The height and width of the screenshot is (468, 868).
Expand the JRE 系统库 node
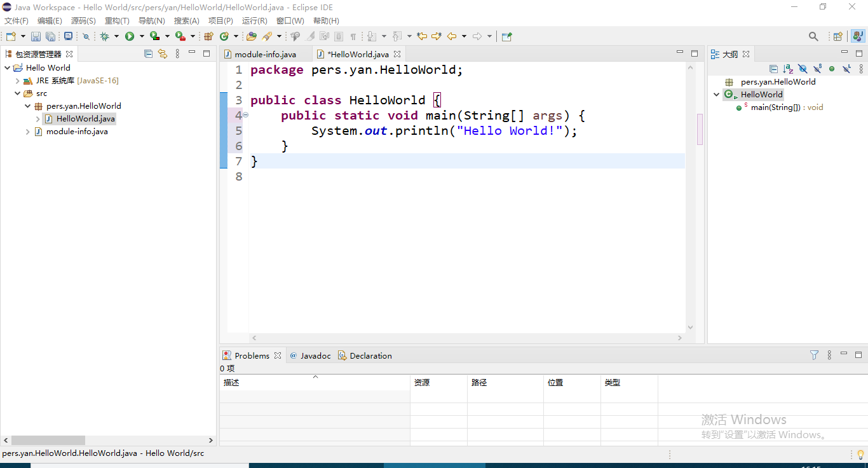[18, 81]
